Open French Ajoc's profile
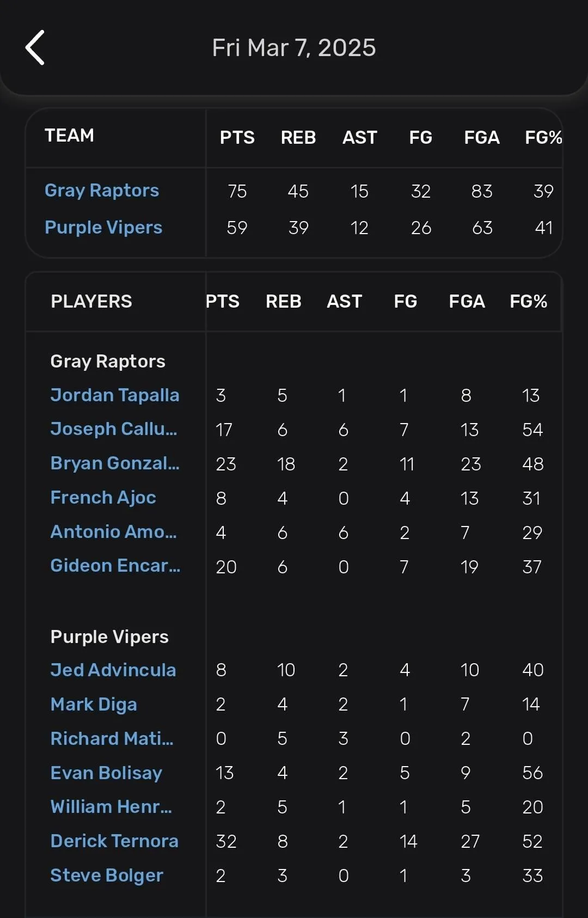This screenshot has height=918, width=588. pos(103,498)
